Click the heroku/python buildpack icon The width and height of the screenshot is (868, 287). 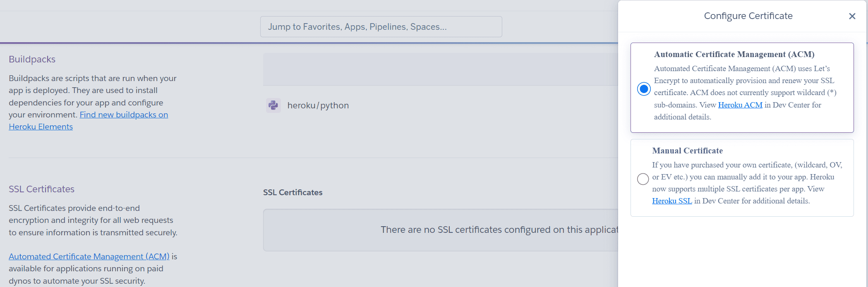(x=273, y=105)
